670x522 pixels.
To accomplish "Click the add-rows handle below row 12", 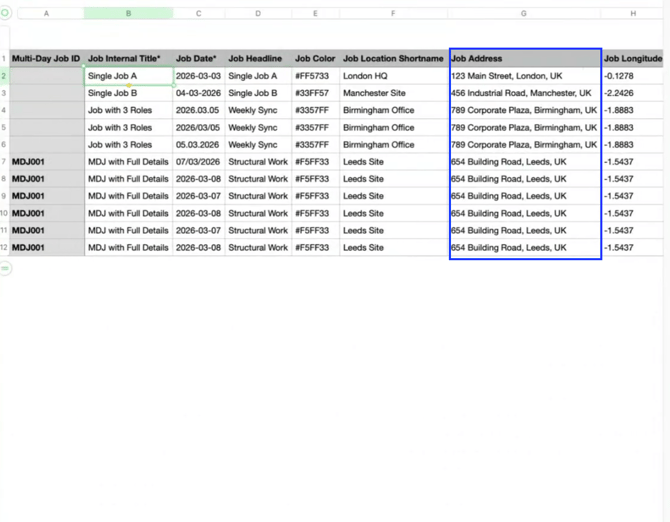I will 5,268.
